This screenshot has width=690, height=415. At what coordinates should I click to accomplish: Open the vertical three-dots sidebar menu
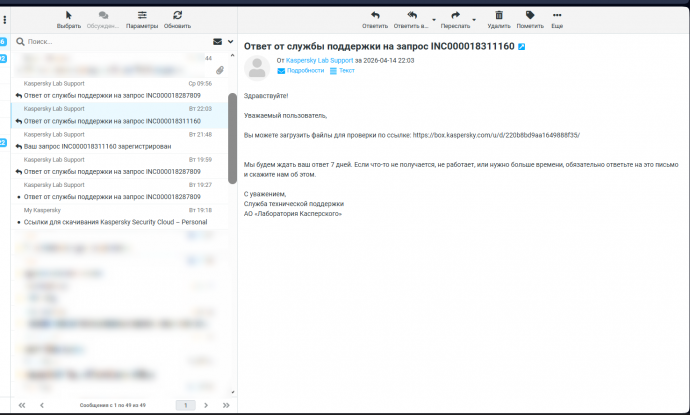[5, 18]
